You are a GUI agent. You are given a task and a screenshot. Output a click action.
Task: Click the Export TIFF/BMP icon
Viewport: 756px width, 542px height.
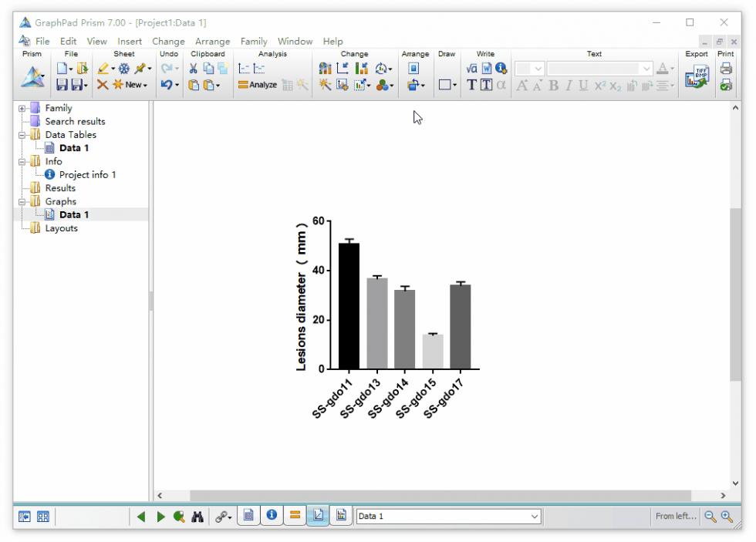tap(697, 76)
